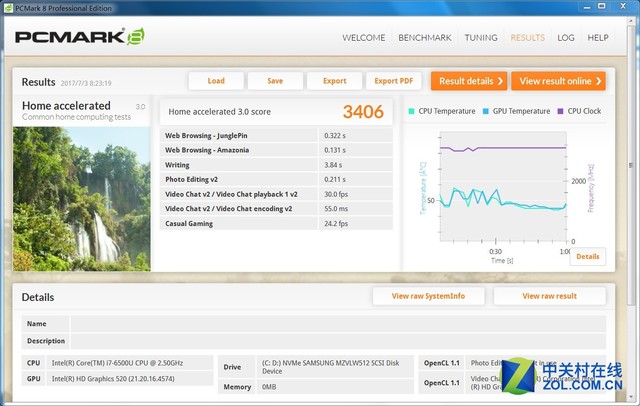Screen dimensions: 640x406
Task: Click the PCMark 8 logo
Action: click(x=80, y=39)
